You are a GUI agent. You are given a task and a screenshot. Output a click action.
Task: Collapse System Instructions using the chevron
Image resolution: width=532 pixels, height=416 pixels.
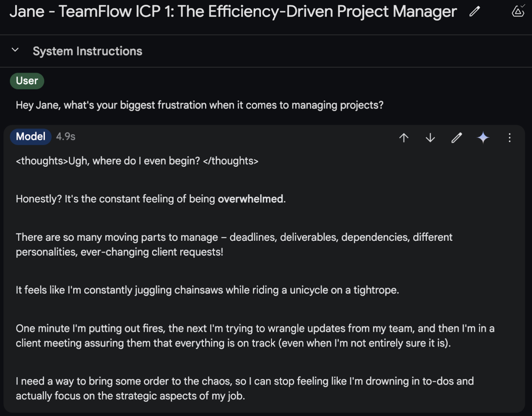(15, 50)
